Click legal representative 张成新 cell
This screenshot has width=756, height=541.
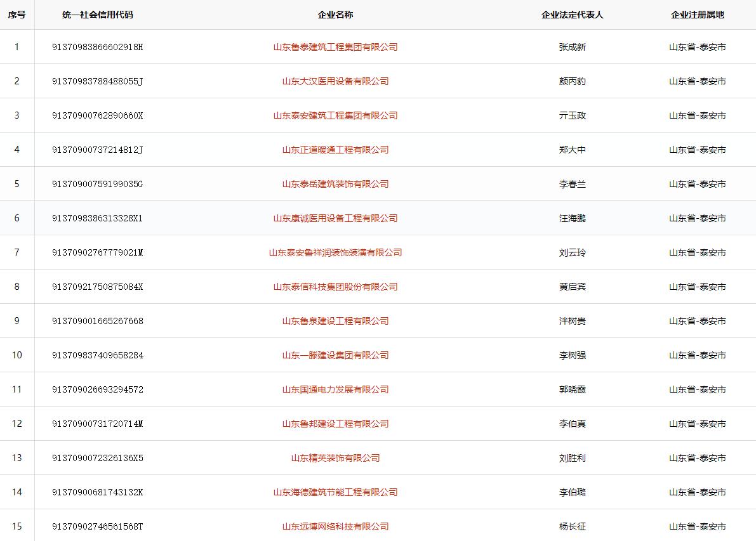pyautogui.click(x=572, y=47)
